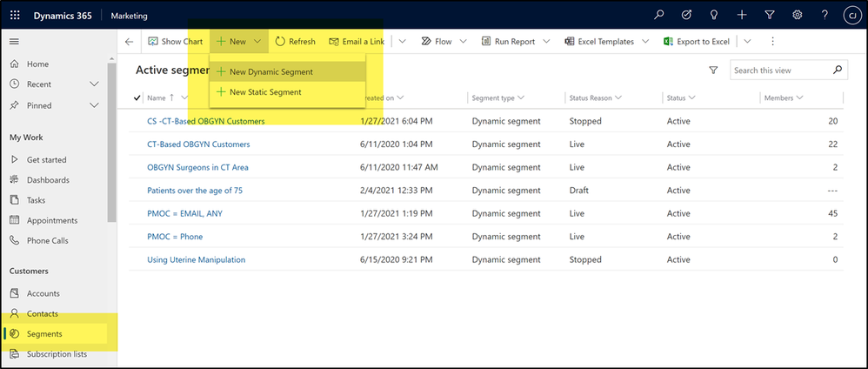868x369 pixels.
Task: Open the Dynamics 365 app launcher waffle
Action: 15,16
